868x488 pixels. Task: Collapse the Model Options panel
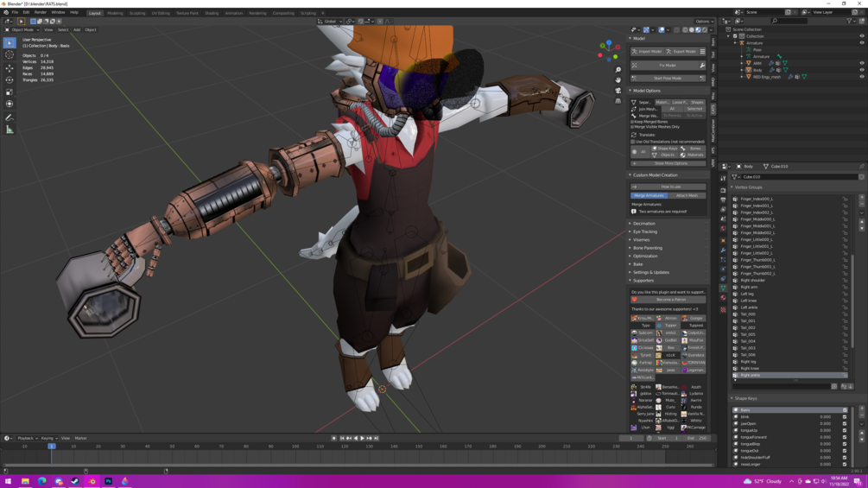(668, 91)
